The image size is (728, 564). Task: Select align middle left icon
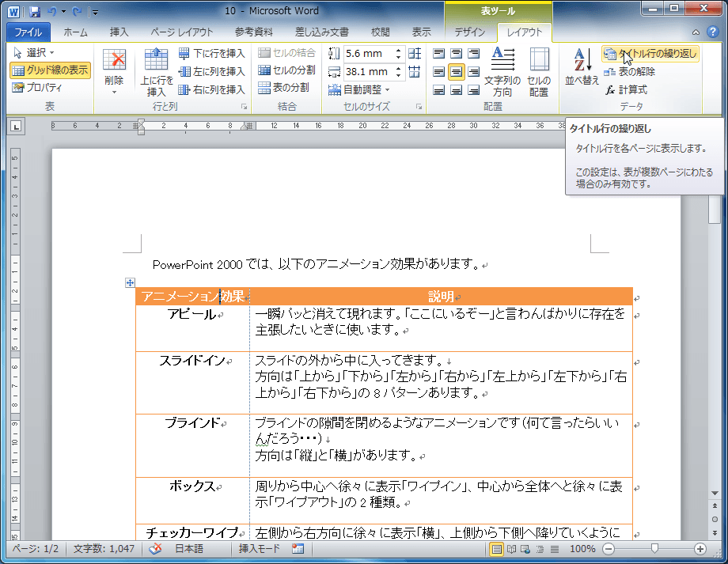click(438, 71)
